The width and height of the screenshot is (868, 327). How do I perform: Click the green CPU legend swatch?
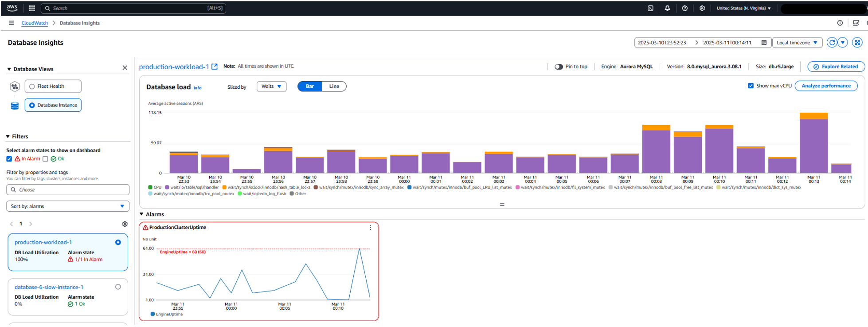150,187
